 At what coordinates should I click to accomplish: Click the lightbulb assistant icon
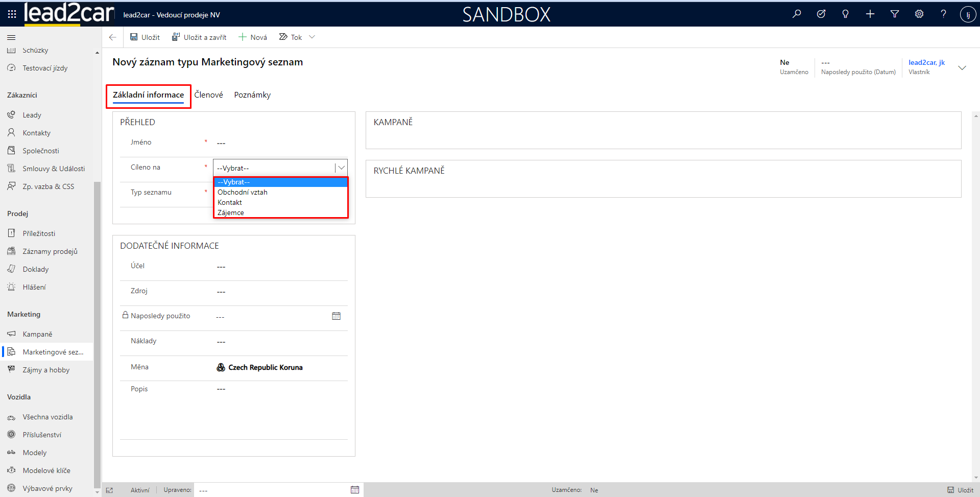click(x=845, y=14)
